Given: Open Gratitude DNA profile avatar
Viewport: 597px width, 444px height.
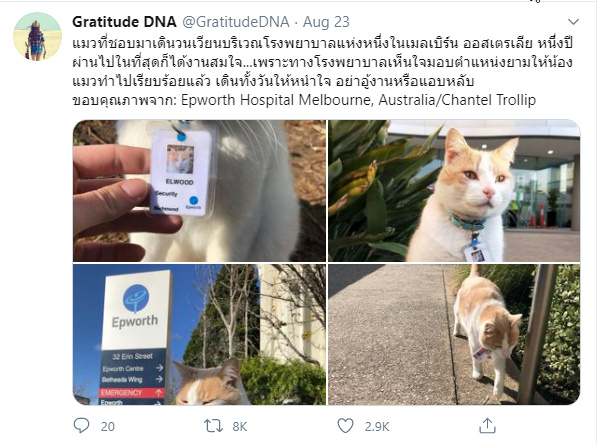Looking at the screenshot, I should [x=37, y=37].
